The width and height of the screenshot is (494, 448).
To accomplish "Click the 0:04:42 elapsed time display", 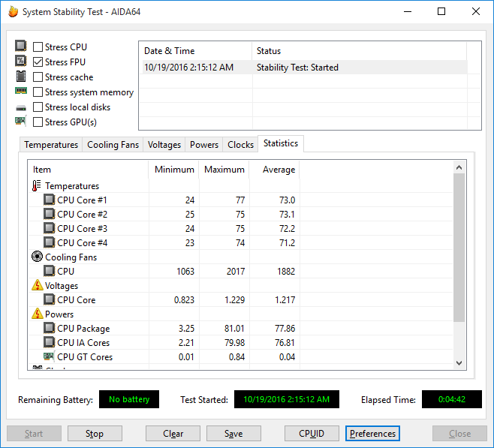I will click(452, 399).
